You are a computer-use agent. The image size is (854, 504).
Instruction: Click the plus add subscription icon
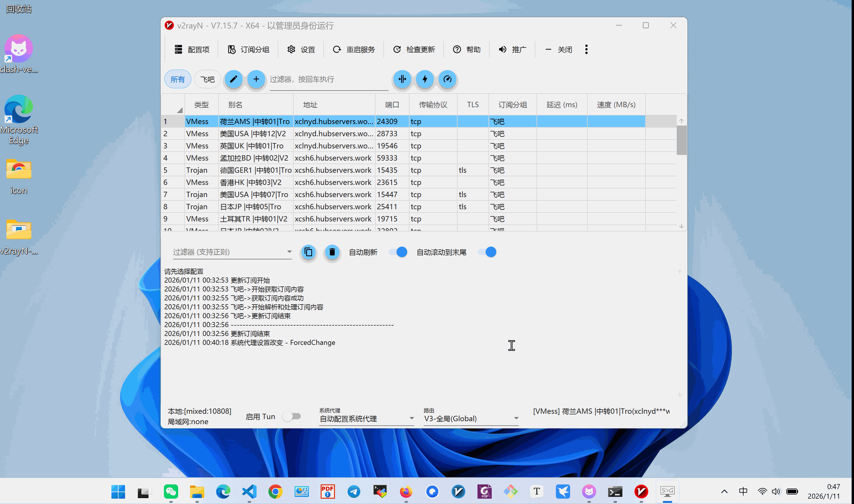[256, 79]
